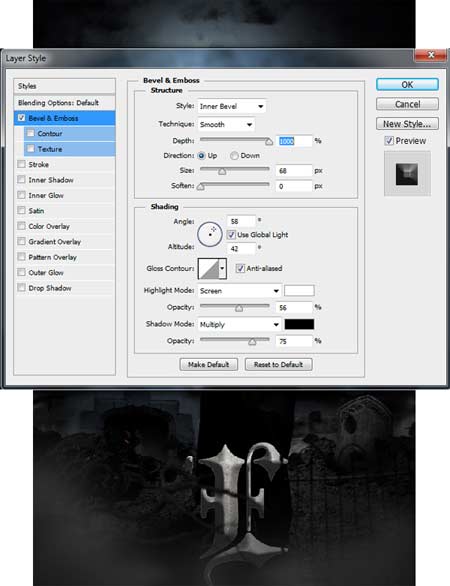Open the Highlight Mode dropdown showing Screen
The height and width of the screenshot is (586, 450).
tap(240, 291)
